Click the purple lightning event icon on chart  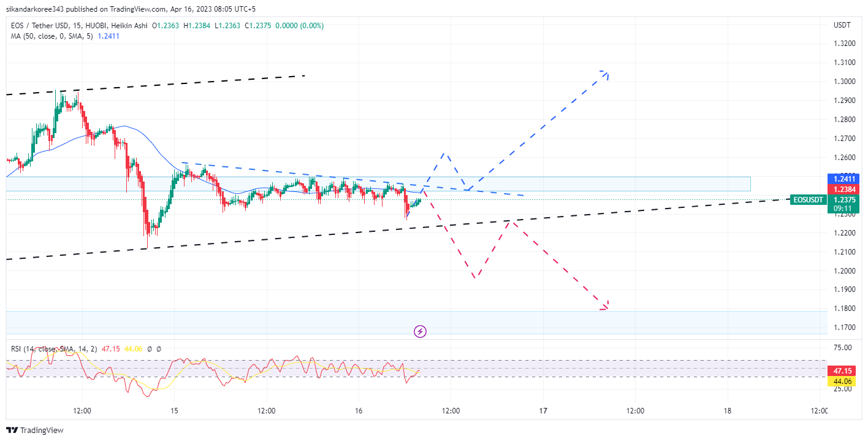click(421, 332)
